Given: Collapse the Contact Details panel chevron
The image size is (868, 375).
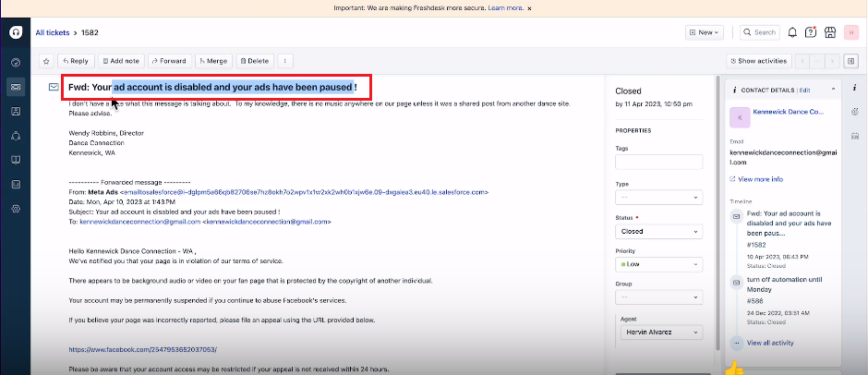Looking at the screenshot, I should [833, 90].
